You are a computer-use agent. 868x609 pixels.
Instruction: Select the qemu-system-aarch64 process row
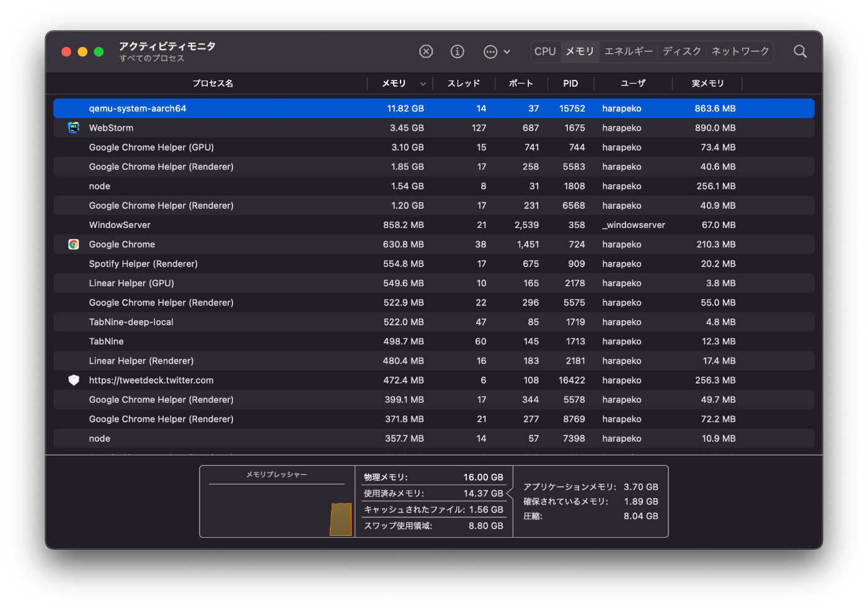coord(434,108)
